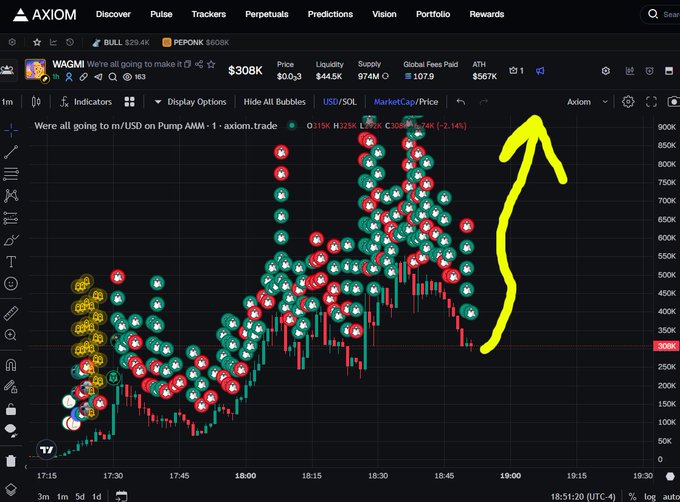The height and width of the screenshot is (502, 680).
Task: Open the emoji icons tool
Action: tap(11, 284)
